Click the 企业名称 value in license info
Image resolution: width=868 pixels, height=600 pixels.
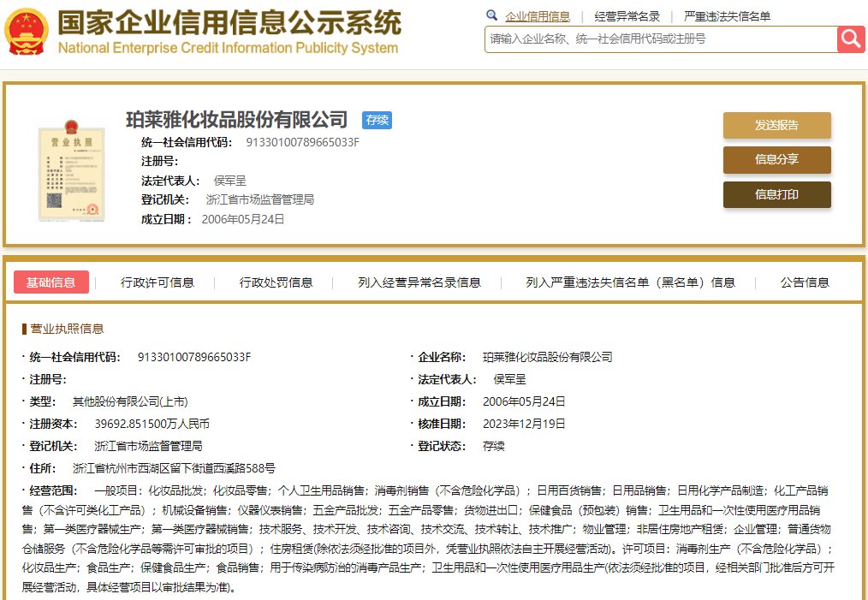[x=548, y=357]
